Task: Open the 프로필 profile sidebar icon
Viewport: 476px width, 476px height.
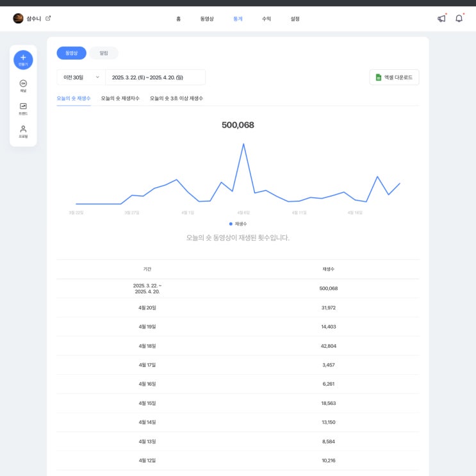Action: click(23, 131)
